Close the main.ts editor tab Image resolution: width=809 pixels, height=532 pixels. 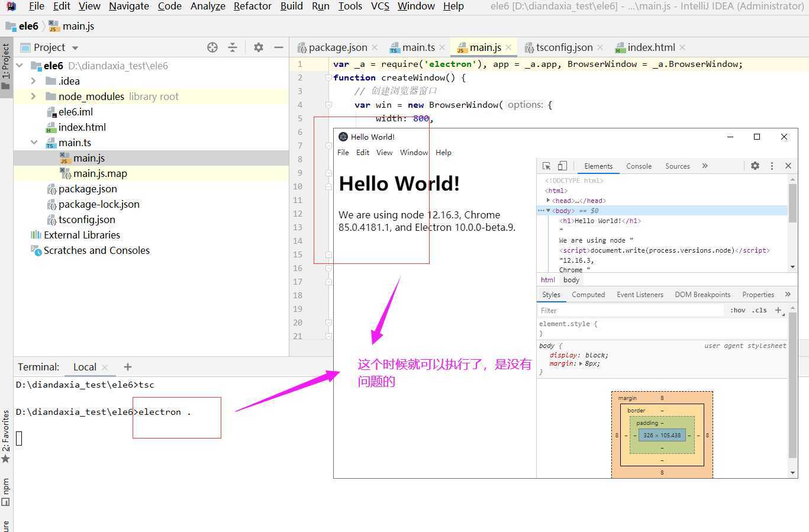point(442,47)
